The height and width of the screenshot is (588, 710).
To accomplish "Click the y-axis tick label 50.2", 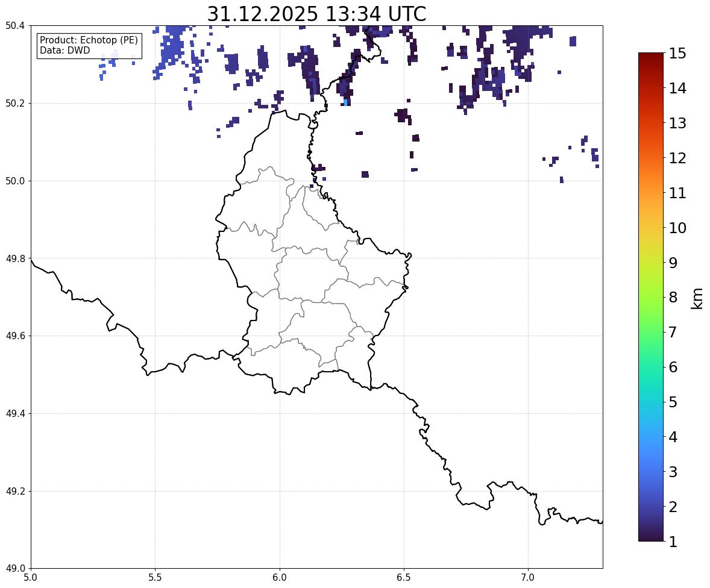I will tap(15, 103).
